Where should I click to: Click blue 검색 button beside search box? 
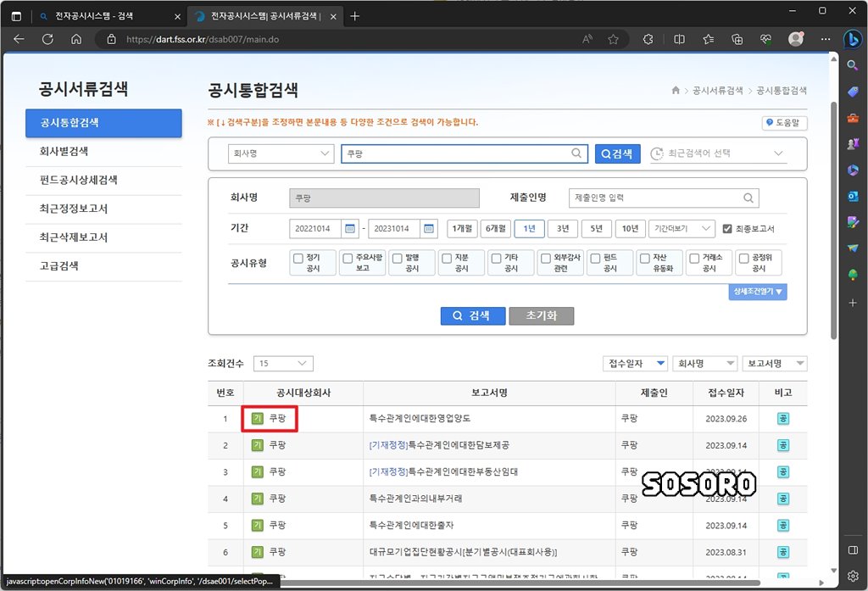pos(617,153)
